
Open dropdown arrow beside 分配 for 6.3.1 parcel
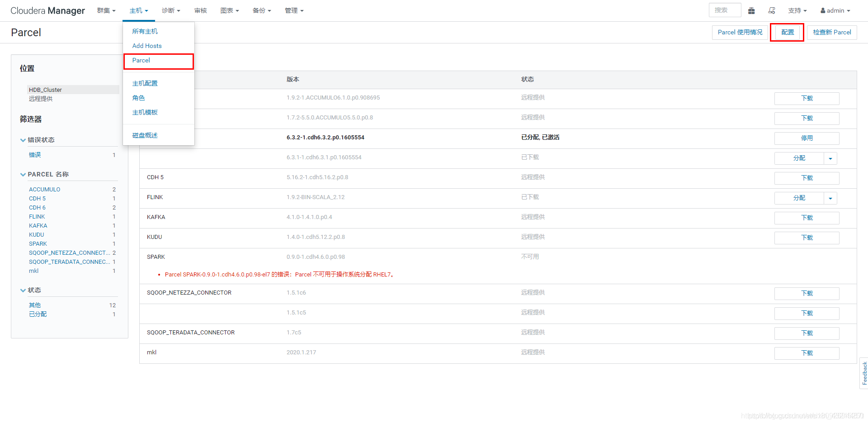tap(830, 158)
